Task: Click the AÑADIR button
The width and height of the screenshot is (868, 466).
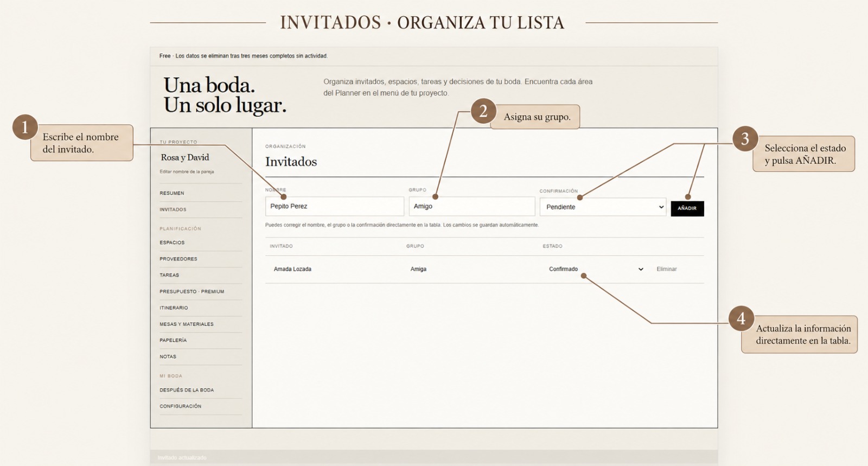Action: point(687,208)
